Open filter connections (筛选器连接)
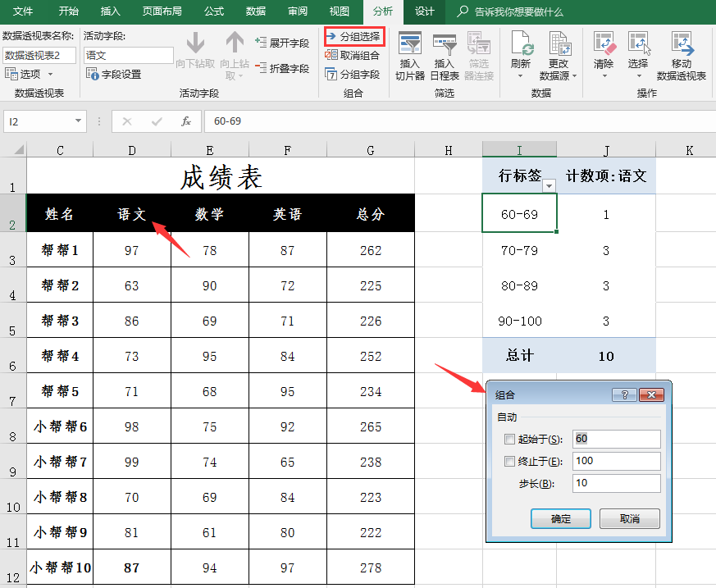The width and height of the screenshot is (716, 588). (478, 56)
